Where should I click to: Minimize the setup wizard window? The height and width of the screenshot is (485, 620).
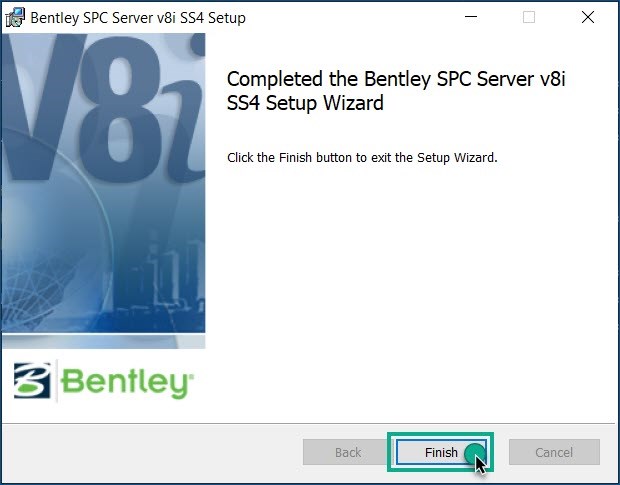(x=471, y=17)
